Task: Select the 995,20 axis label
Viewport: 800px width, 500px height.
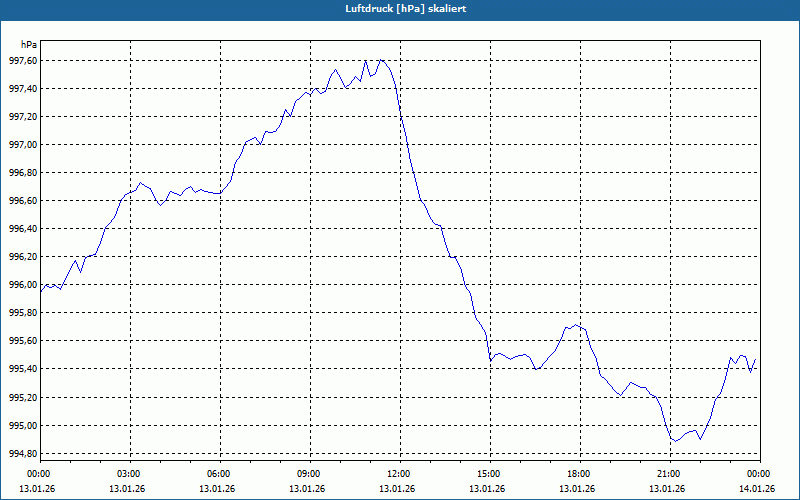Action: click(x=23, y=397)
